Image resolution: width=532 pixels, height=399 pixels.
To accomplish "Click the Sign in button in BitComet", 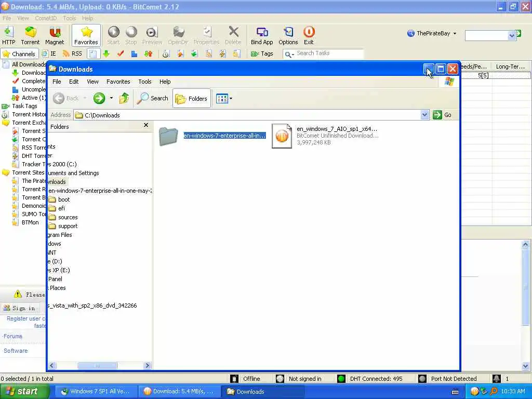I will coord(20,308).
